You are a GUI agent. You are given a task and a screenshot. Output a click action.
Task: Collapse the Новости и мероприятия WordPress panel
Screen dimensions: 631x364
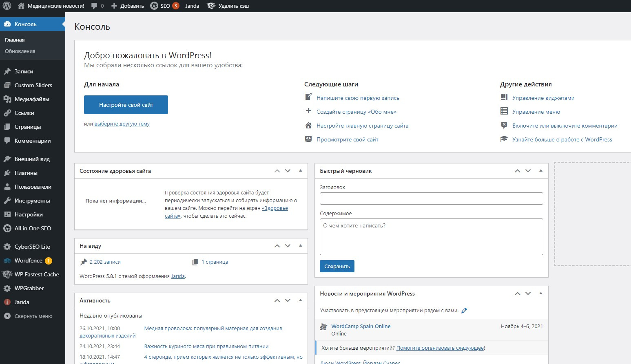pyautogui.click(x=541, y=293)
